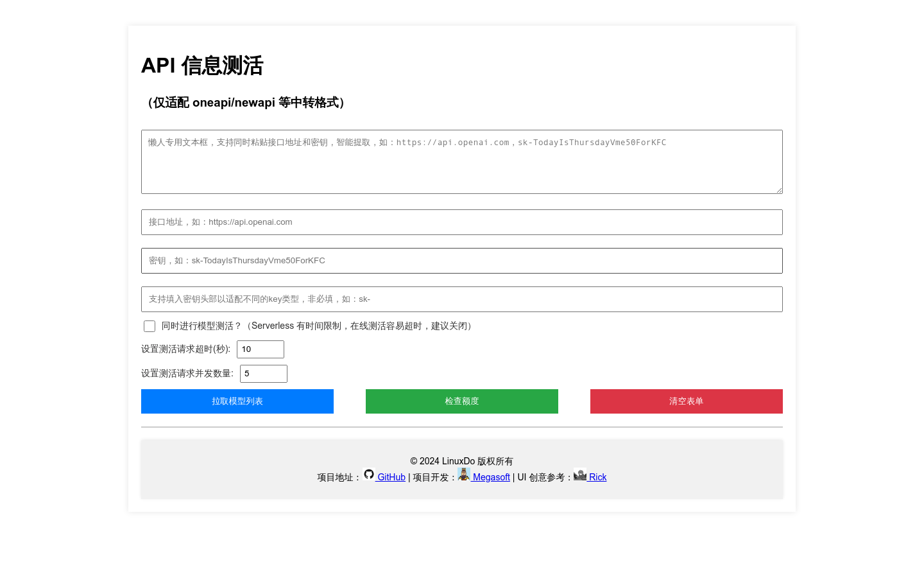Click the API 信息测活 heading

point(202,66)
